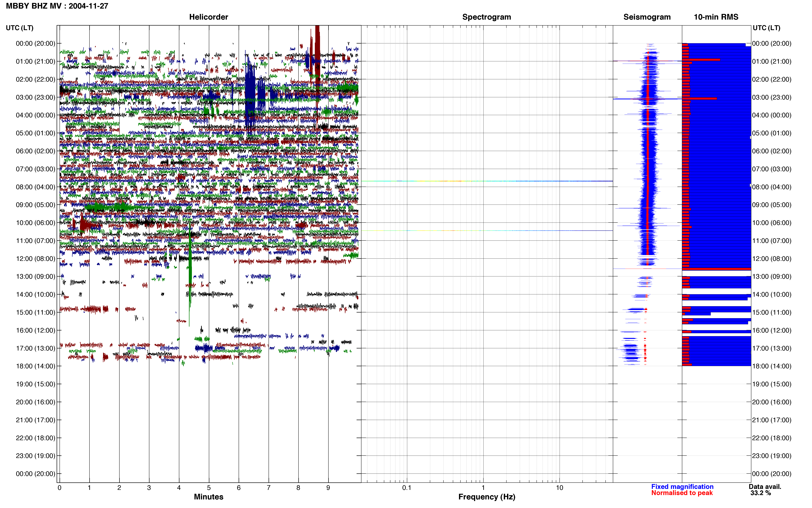Click the left '00:00 (20:00)' label at top
The width and height of the screenshot is (812, 508).
[x=36, y=43]
